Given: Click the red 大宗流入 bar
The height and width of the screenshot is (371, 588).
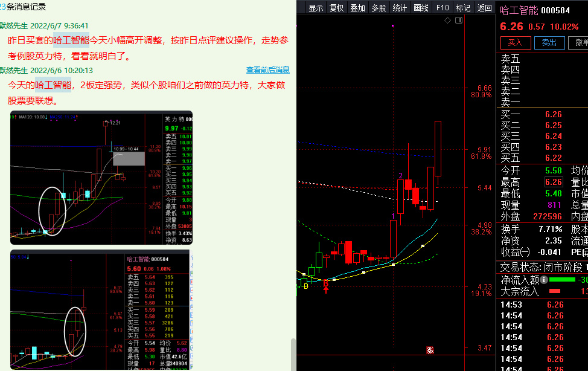Looking at the screenshot, I should pyautogui.click(x=555, y=291).
